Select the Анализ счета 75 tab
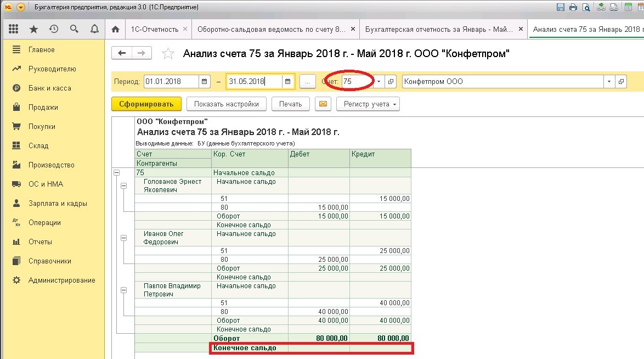 (586, 29)
